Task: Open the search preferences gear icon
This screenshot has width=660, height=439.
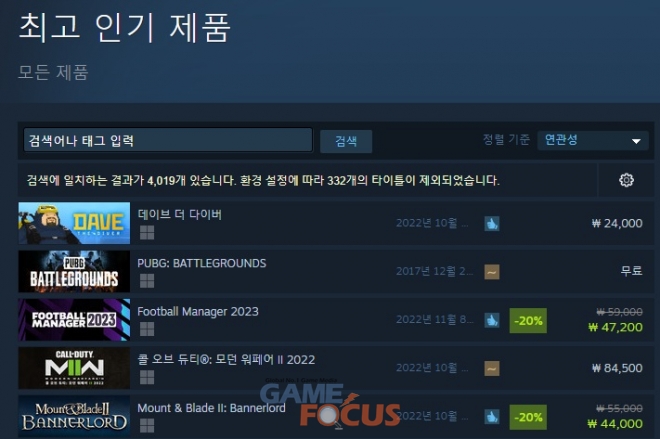Action: [626, 180]
